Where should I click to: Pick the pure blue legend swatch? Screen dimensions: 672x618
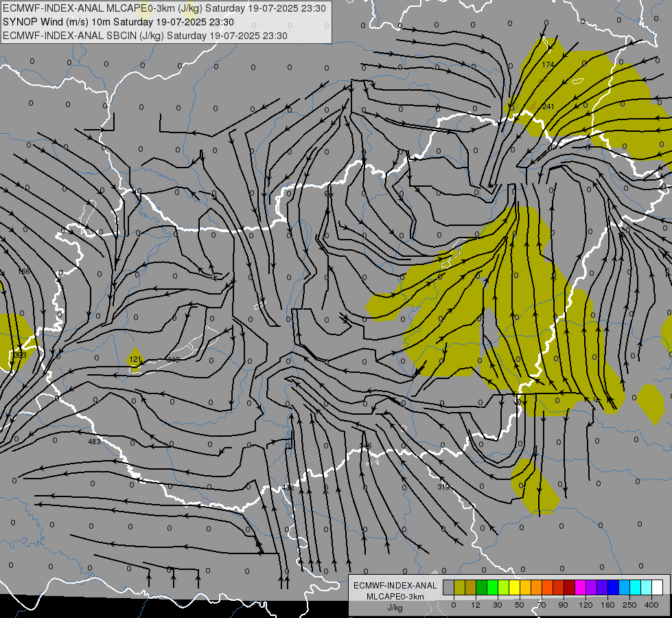pyautogui.click(x=613, y=587)
